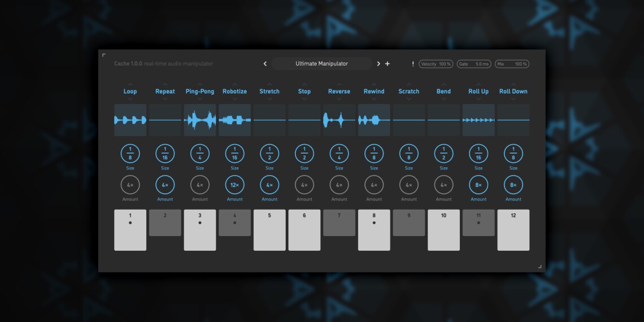
Task: Adjust the Mix 100 % control
Action: (x=512, y=64)
